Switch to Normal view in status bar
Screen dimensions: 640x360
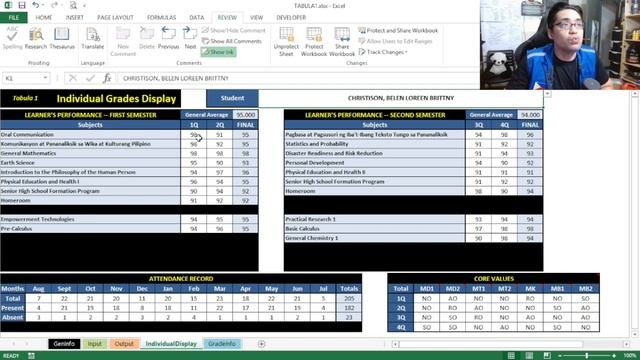511,356
